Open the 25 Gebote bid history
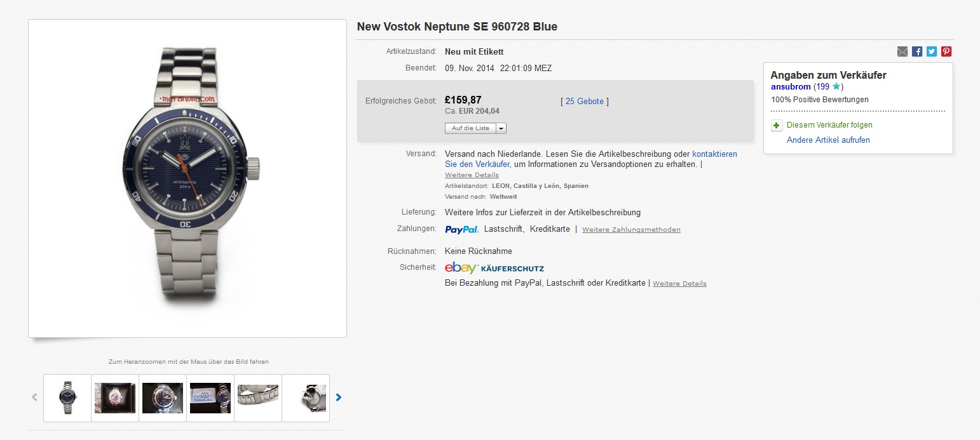 [x=585, y=101]
